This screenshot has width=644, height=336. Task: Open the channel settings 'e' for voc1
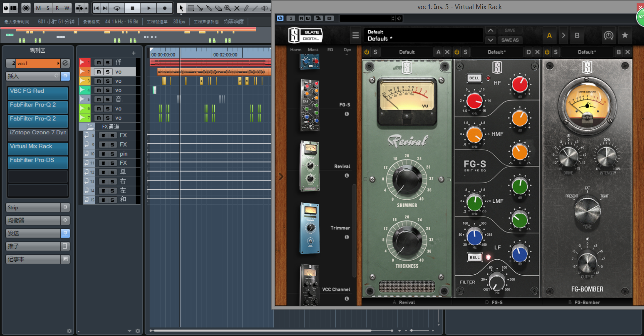(65, 63)
